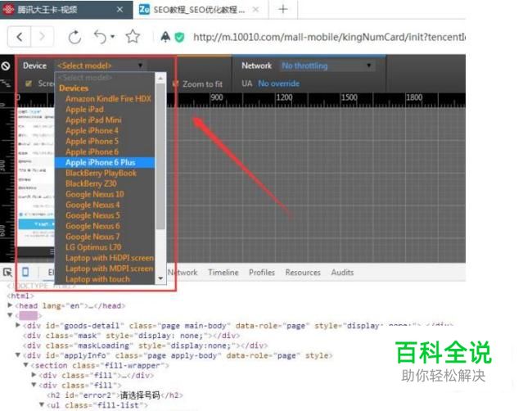532x411 pixels.
Task: Reload the page with the refresh icon
Action: (x=74, y=37)
